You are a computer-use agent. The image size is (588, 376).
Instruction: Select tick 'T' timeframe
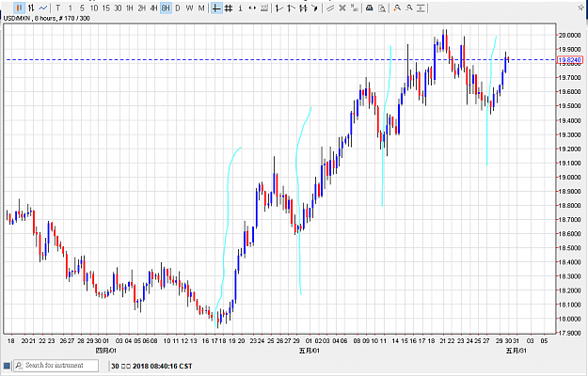tap(57, 8)
